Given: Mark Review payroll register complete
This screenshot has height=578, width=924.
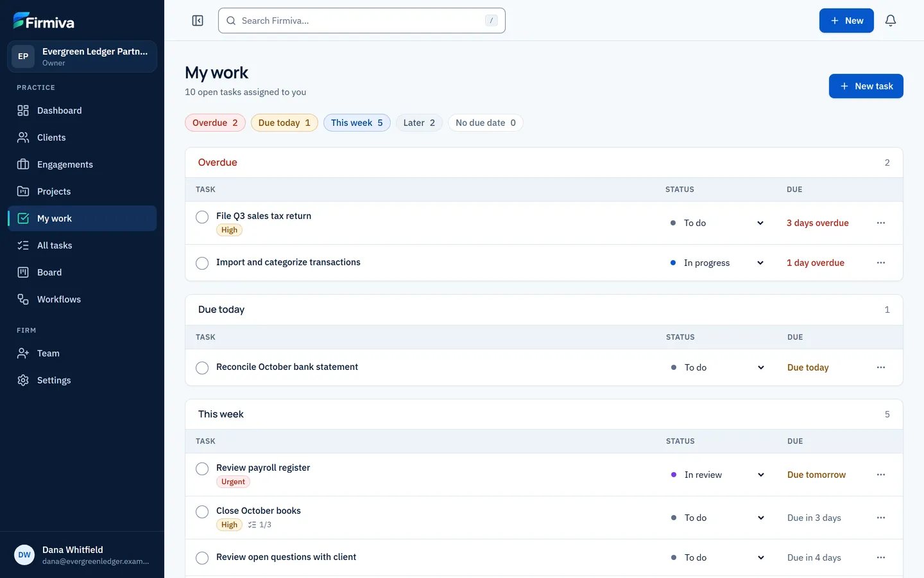Looking at the screenshot, I should tap(202, 469).
